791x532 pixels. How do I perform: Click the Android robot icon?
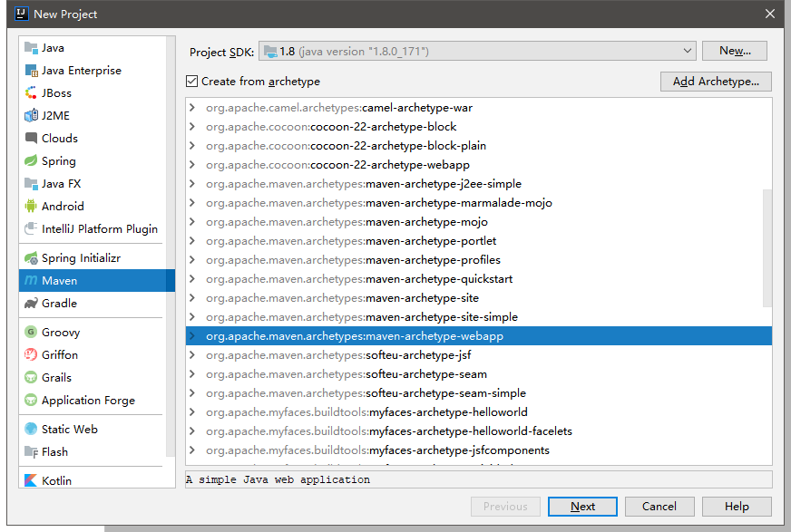pos(31,206)
